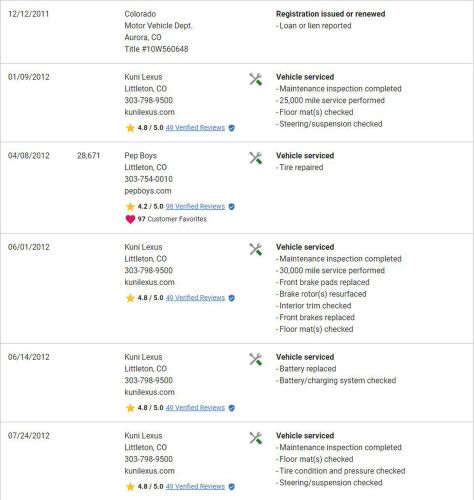Click kunilexus.com under 01/09/2012 entry
The height and width of the screenshot is (500, 474).
[x=150, y=112]
